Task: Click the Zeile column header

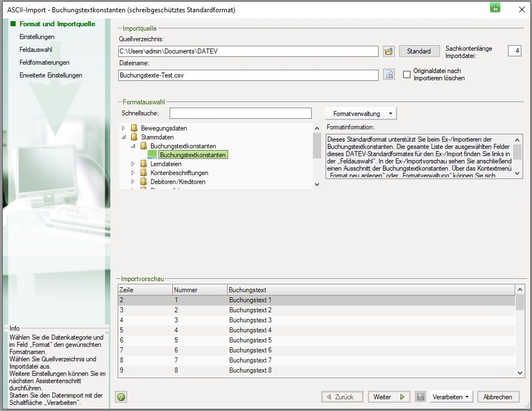Action: pyautogui.click(x=145, y=290)
